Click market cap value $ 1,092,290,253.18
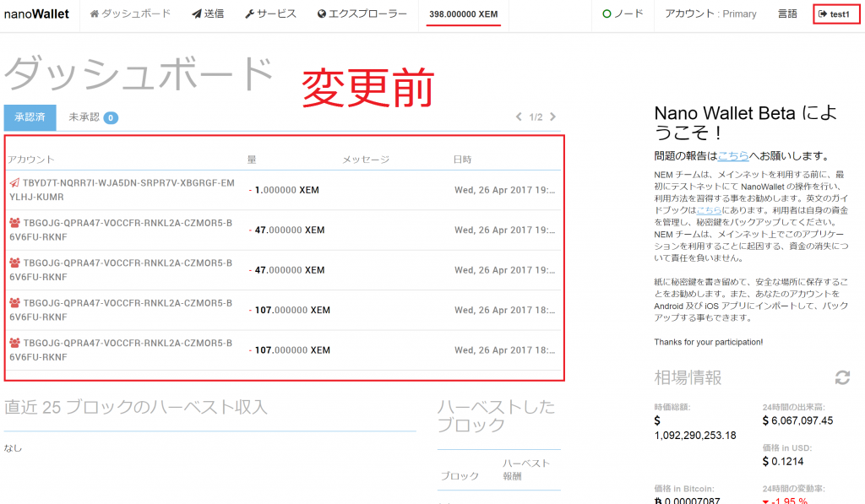The image size is (865, 504). coord(695,428)
